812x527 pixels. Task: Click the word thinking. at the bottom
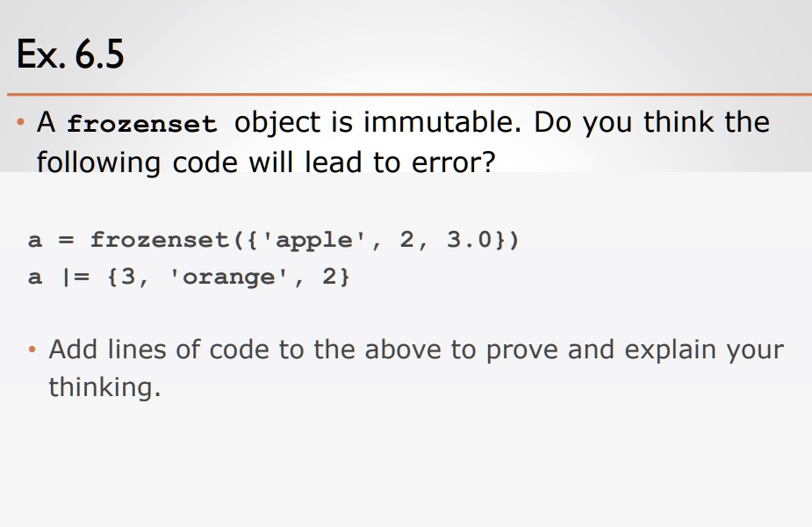104,387
